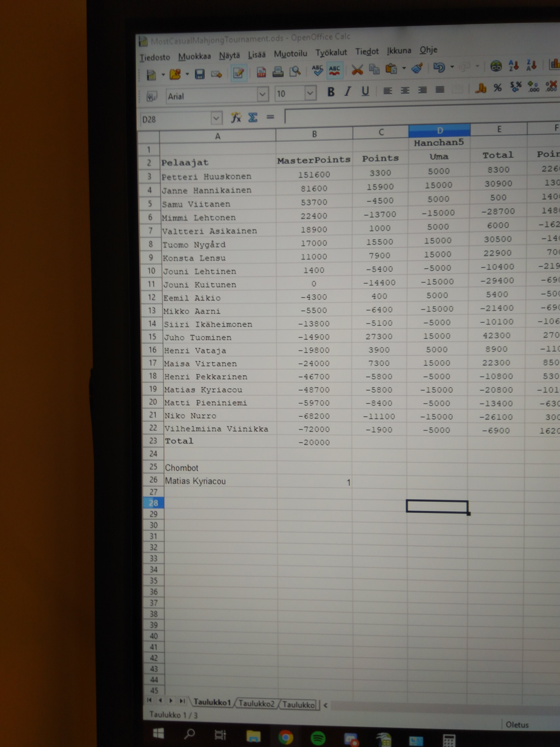Open the Näytä menu
This screenshot has width=560, height=747.
pos(230,55)
